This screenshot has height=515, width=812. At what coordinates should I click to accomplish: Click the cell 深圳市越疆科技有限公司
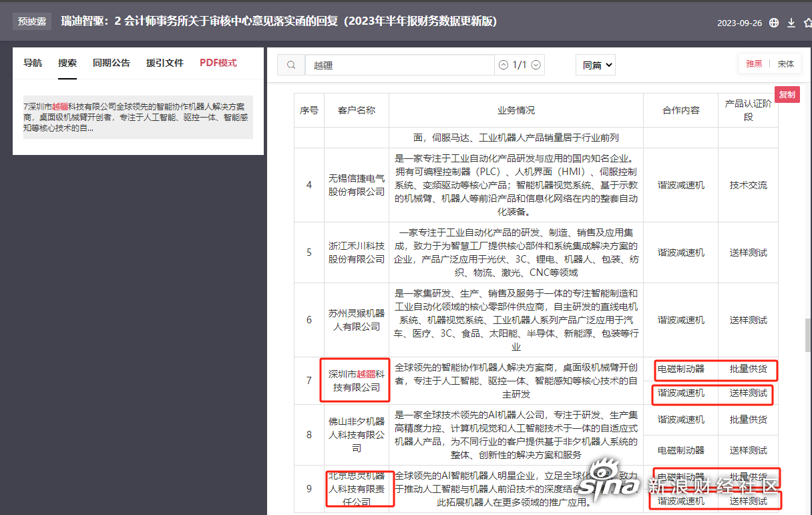pyautogui.click(x=357, y=381)
